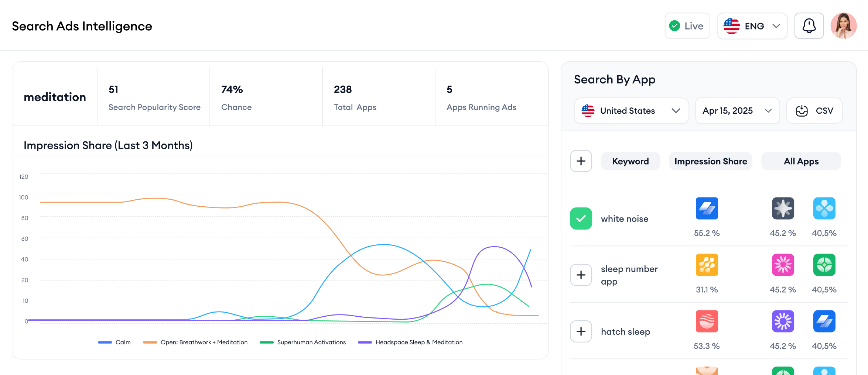Open the user profile avatar

844,26
